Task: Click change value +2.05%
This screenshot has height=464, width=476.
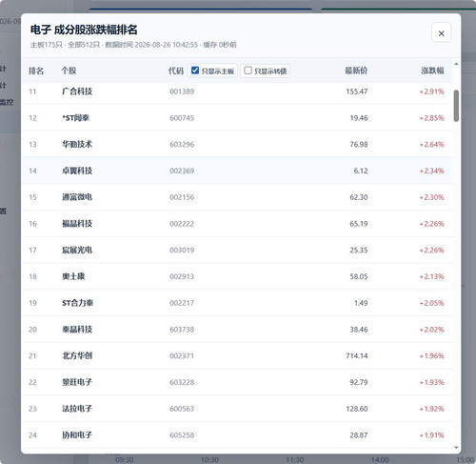Action: click(x=431, y=303)
